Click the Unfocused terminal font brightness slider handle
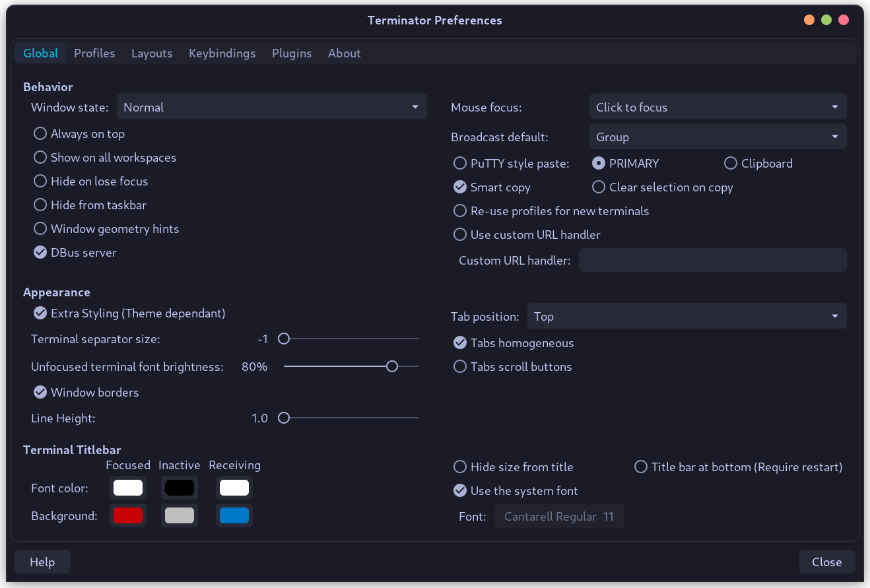870x588 pixels. 392,366
